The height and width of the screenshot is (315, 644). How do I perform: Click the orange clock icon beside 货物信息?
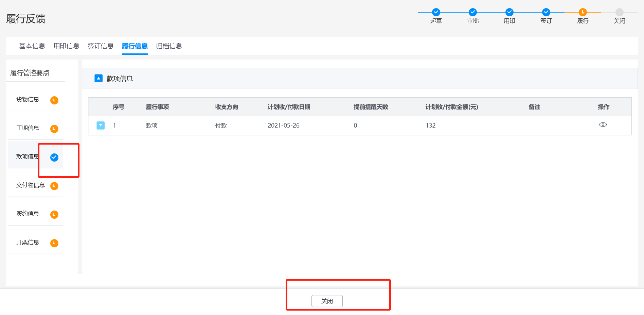point(54,100)
